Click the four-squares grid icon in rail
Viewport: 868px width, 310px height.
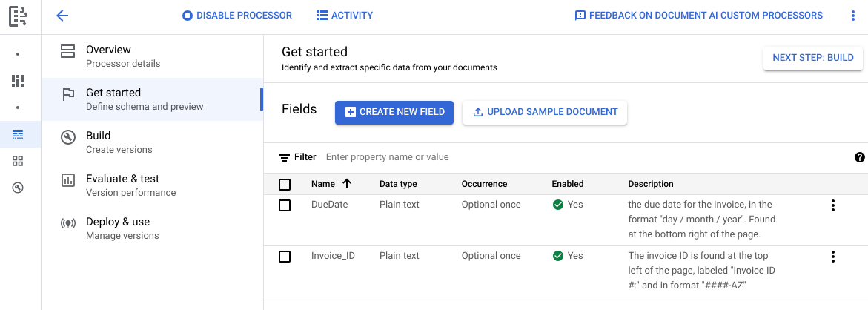click(18, 161)
